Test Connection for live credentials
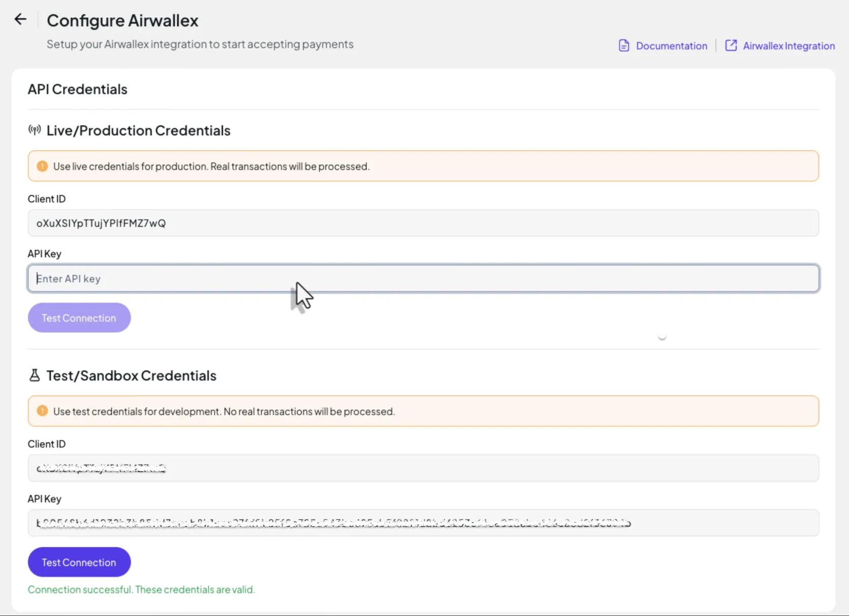The width and height of the screenshot is (849, 616). coord(79,318)
